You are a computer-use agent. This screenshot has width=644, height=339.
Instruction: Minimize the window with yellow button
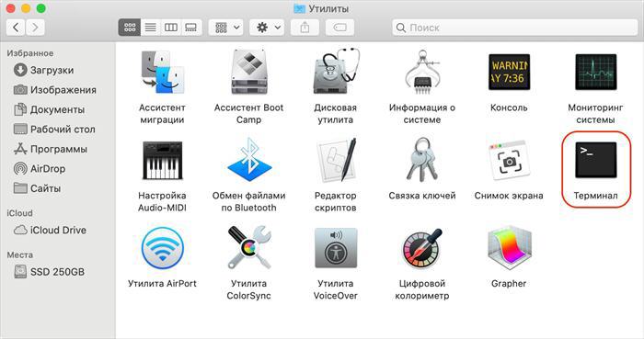click(x=26, y=8)
